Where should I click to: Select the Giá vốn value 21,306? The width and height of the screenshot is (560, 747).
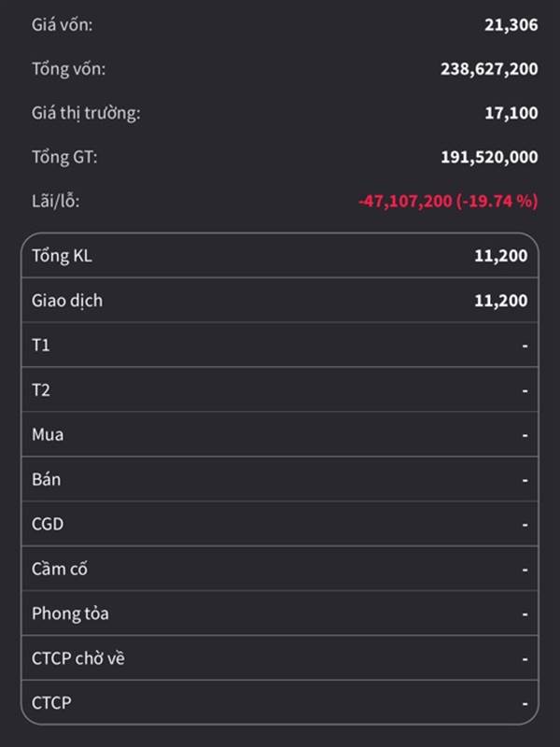511,25
